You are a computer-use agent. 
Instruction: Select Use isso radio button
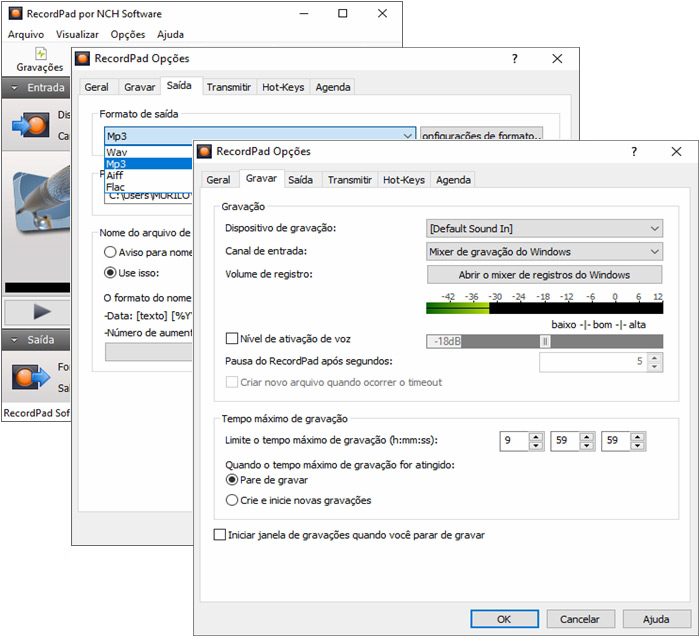point(110,272)
